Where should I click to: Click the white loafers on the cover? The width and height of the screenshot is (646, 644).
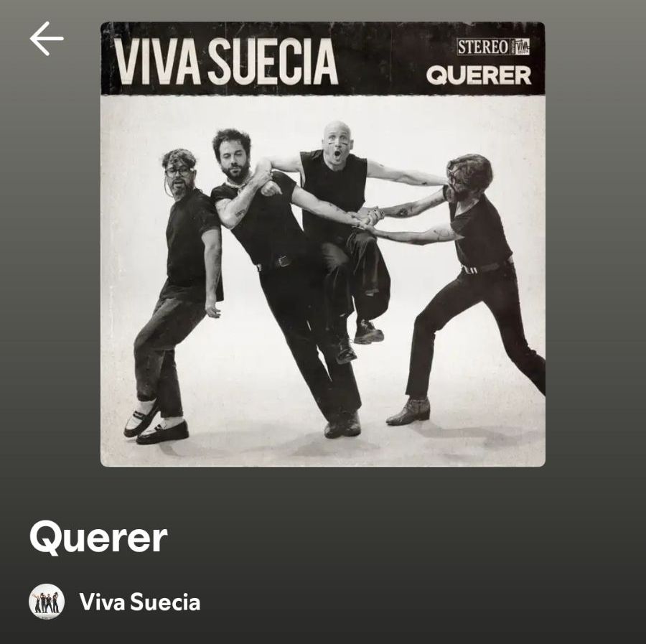(156, 424)
